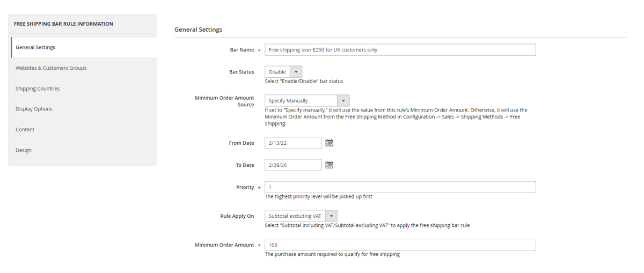The height and width of the screenshot is (273, 644).
Task: Click the Minimum Order Amount value field
Action: pos(400,245)
